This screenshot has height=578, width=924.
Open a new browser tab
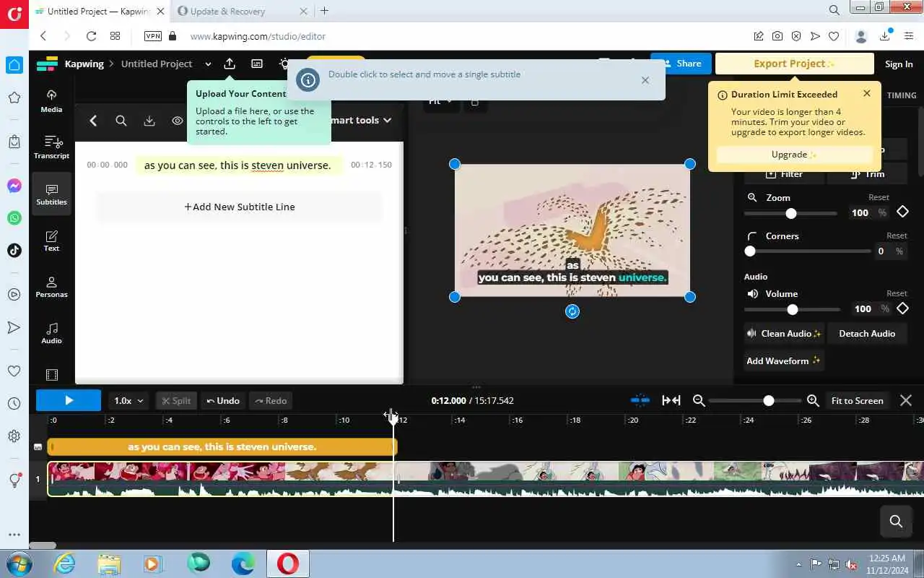pyautogui.click(x=324, y=11)
